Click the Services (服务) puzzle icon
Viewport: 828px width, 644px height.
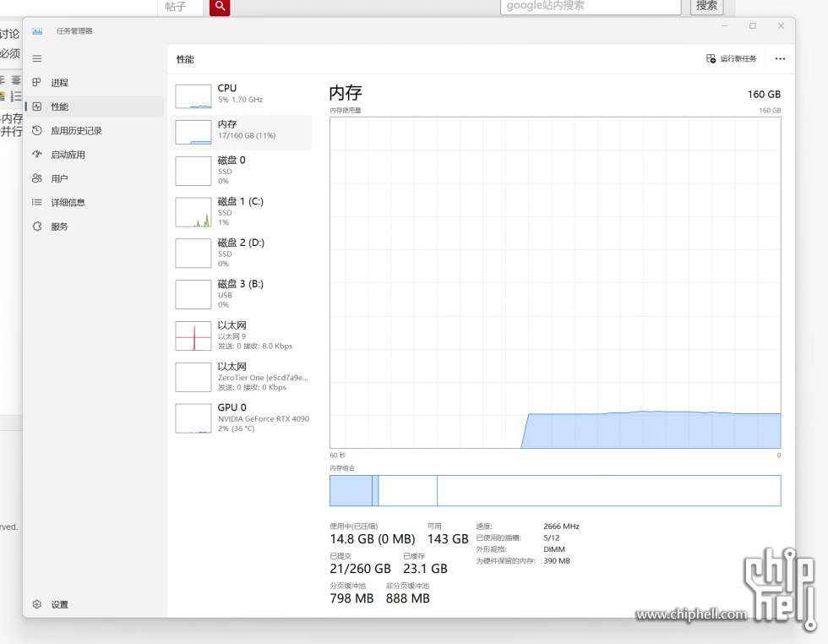pyautogui.click(x=37, y=226)
